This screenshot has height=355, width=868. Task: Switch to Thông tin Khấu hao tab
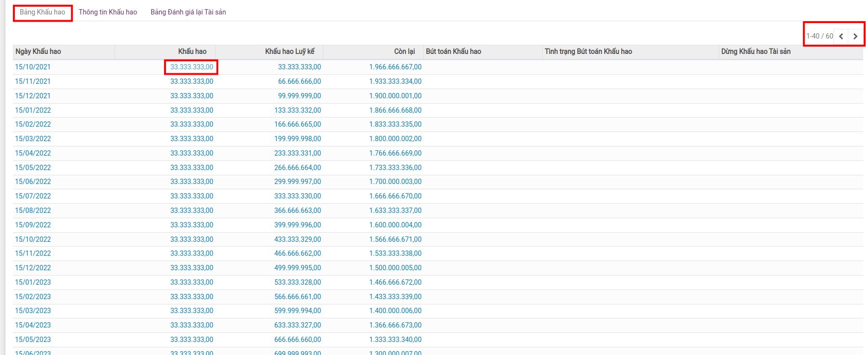108,12
